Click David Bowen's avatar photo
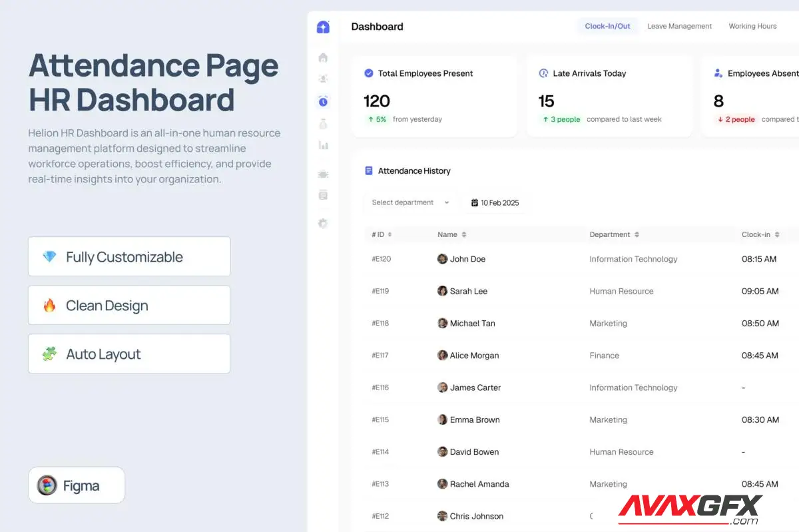The image size is (799, 532). point(442,451)
